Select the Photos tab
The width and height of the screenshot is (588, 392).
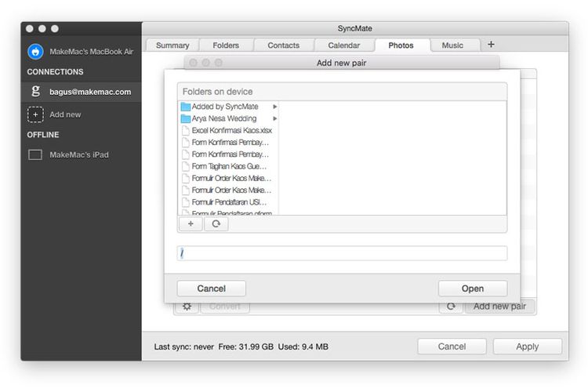401,45
